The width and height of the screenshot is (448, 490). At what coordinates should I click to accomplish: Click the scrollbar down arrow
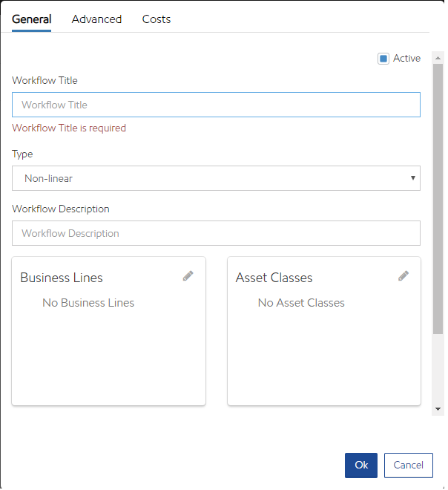438,409
